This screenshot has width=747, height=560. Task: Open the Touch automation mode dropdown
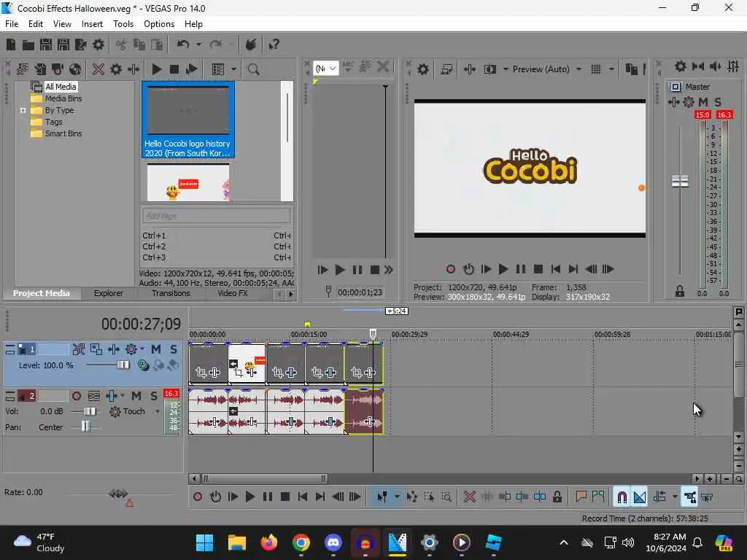pos(158,411)
